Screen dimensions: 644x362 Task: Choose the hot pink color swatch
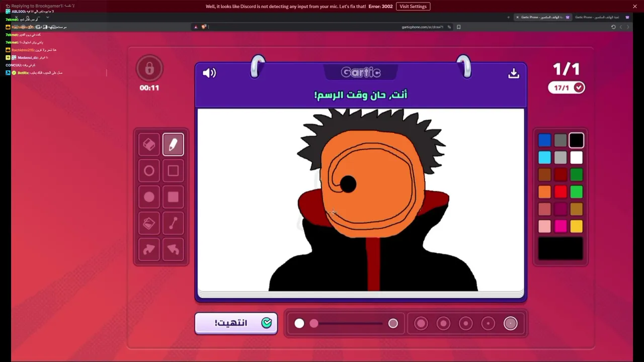[560, 226]
